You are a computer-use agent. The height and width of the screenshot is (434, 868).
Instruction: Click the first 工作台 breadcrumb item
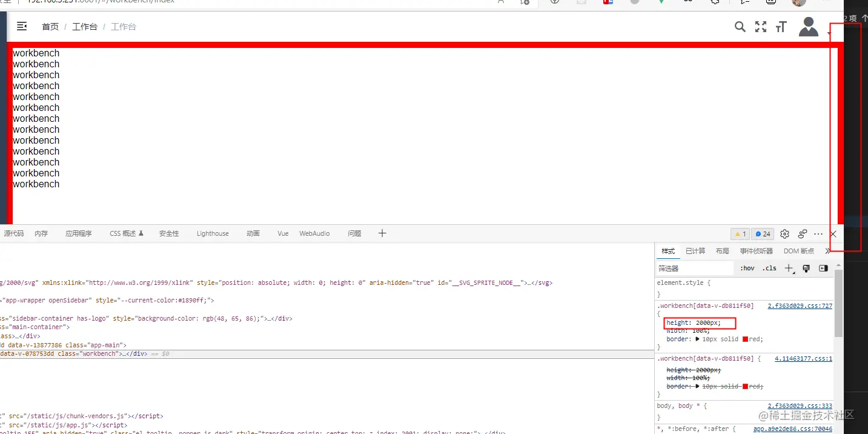pyautogui.click(x=85, y=27)
